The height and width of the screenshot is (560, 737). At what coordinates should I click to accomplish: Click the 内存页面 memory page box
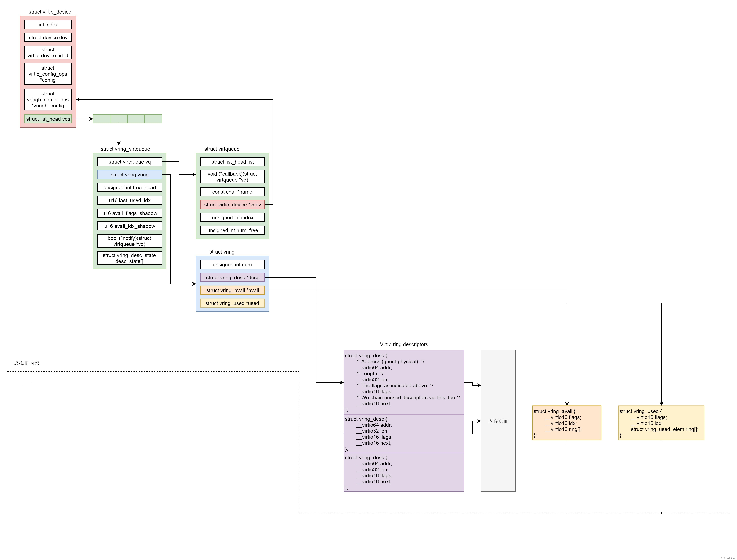pos(498,421)
